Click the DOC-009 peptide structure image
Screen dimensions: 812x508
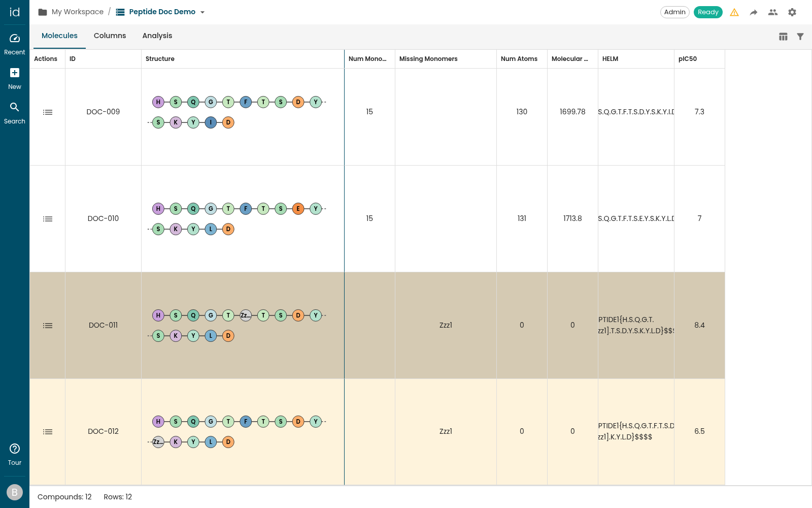coord(237,112)
